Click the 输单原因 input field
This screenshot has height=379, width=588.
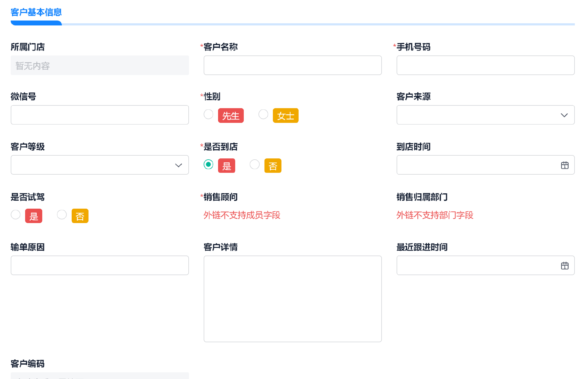pos(100,265)
